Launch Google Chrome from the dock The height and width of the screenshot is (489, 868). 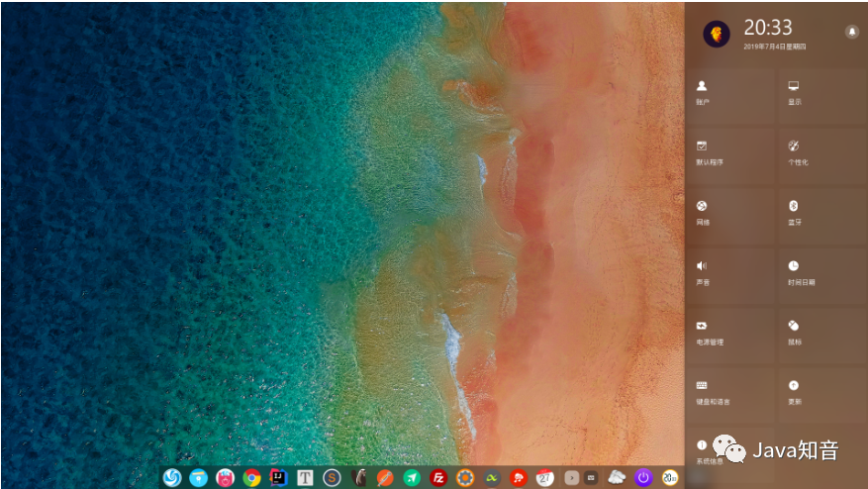point(251,477)
